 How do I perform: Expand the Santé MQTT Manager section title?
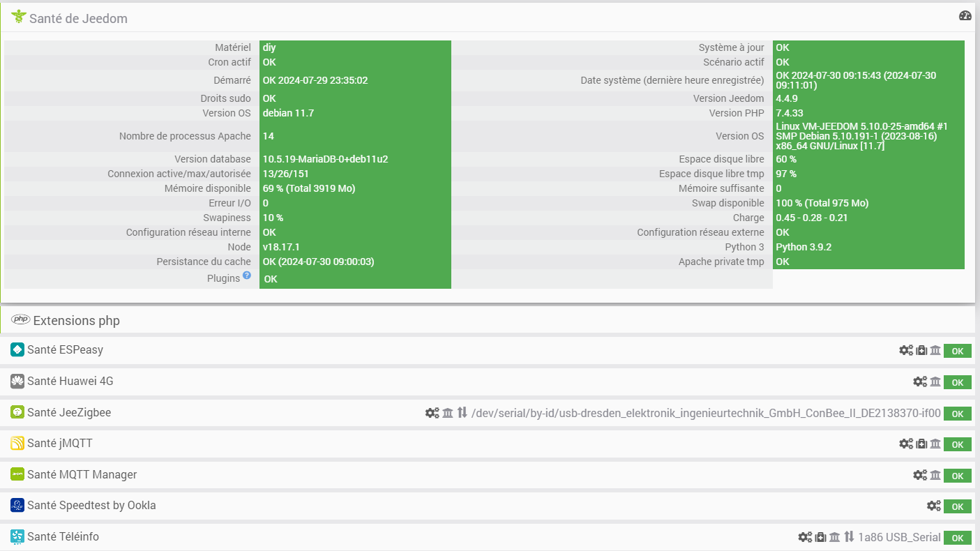click(x=82, y=474)
